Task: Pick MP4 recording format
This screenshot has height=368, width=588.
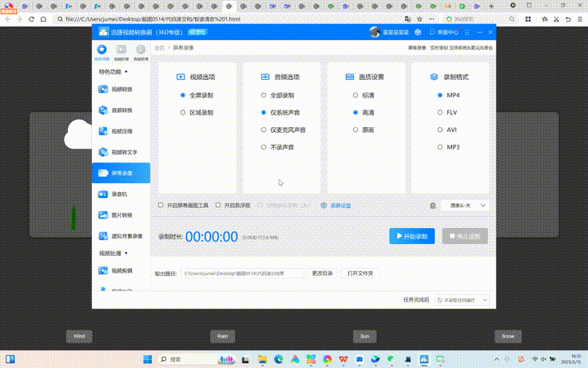Action: click(x=448, y=95)
